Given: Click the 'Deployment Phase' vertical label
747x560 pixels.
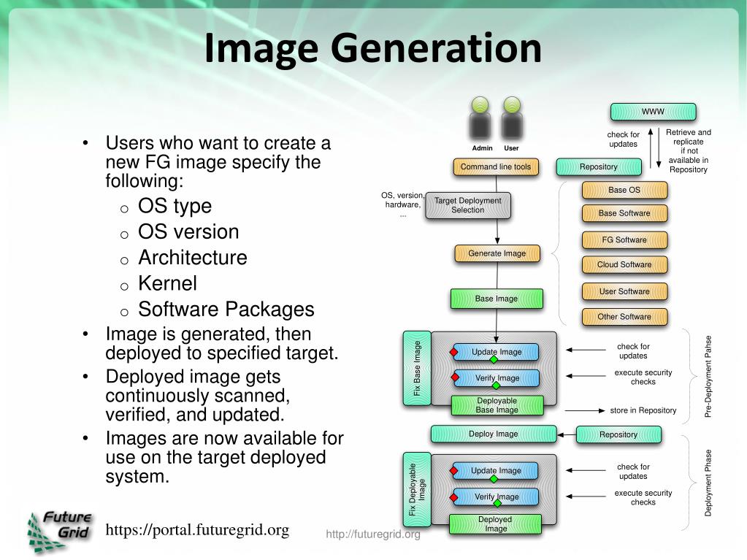Looking at the screenshot, I should [x=708, y=483].
